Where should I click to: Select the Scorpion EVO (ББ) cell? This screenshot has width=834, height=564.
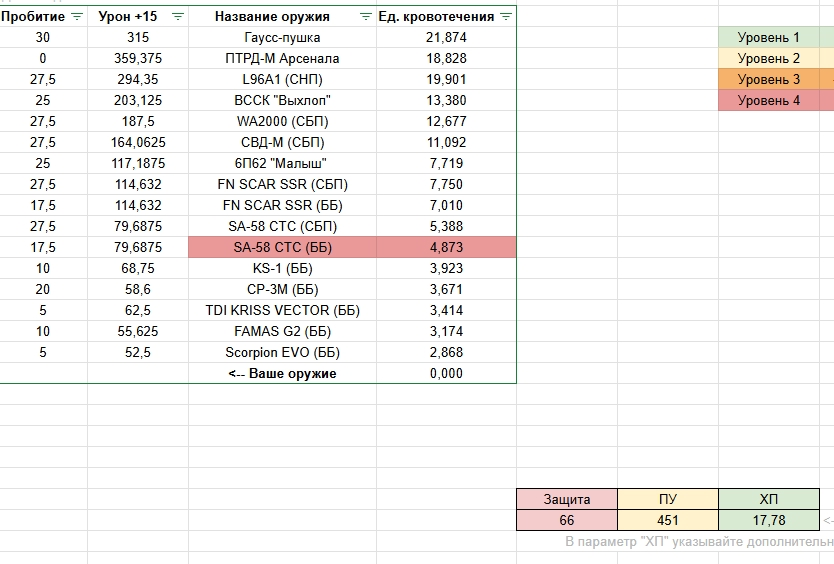[x=282, y=352]
